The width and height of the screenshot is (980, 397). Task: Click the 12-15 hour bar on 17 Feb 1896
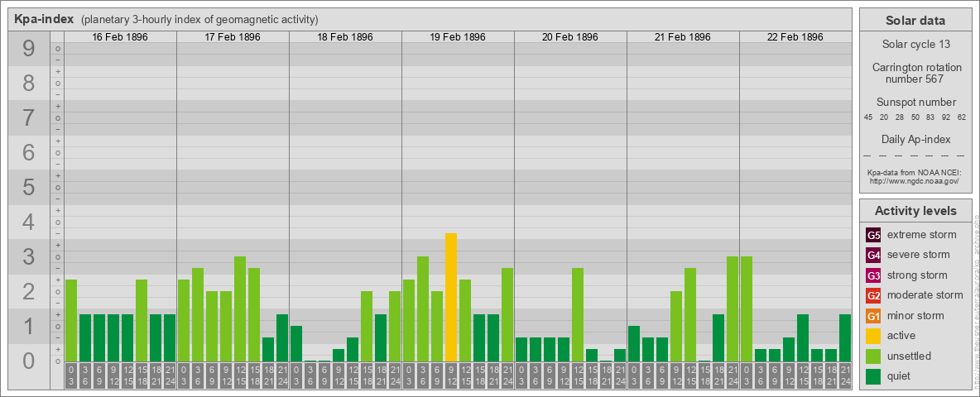pos(240,309)
